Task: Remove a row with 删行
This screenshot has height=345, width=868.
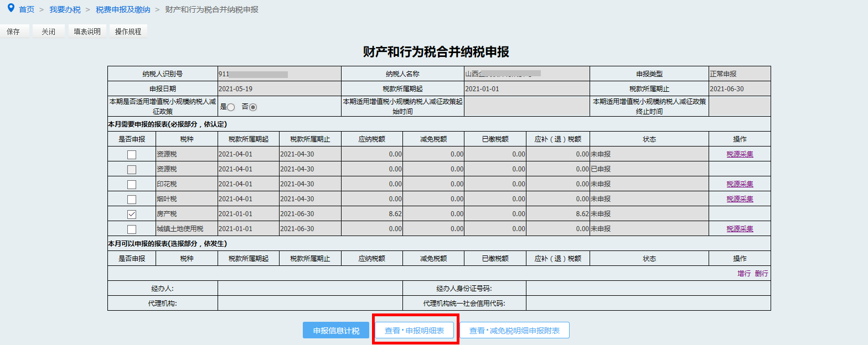Action: (x=761, y=274)
